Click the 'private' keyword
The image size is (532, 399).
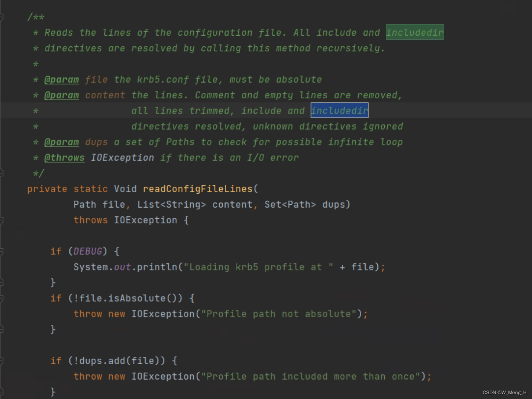pyautogui.click(x=47, y=189)
